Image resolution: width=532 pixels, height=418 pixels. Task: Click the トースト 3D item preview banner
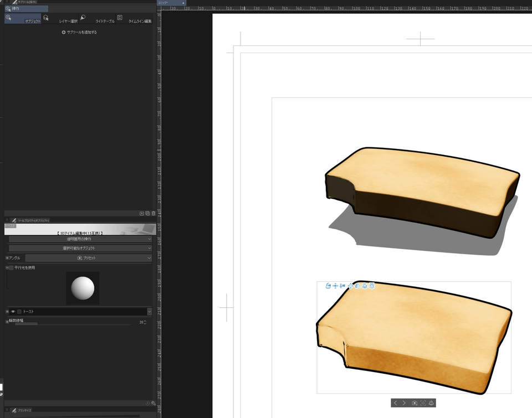tap(80, 229)
